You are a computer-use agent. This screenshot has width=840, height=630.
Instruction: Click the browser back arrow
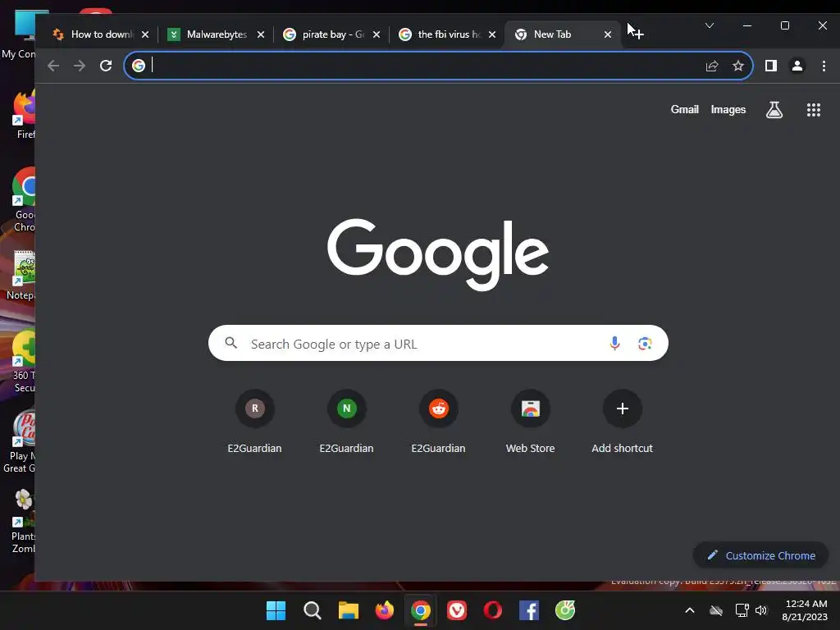click(53, 66)
